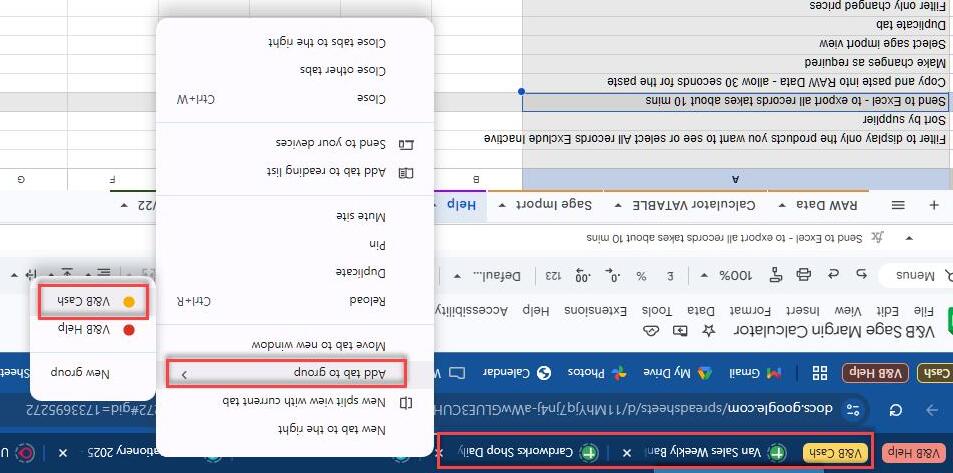Open the Extensions menu in Sheets

(595, 311)
